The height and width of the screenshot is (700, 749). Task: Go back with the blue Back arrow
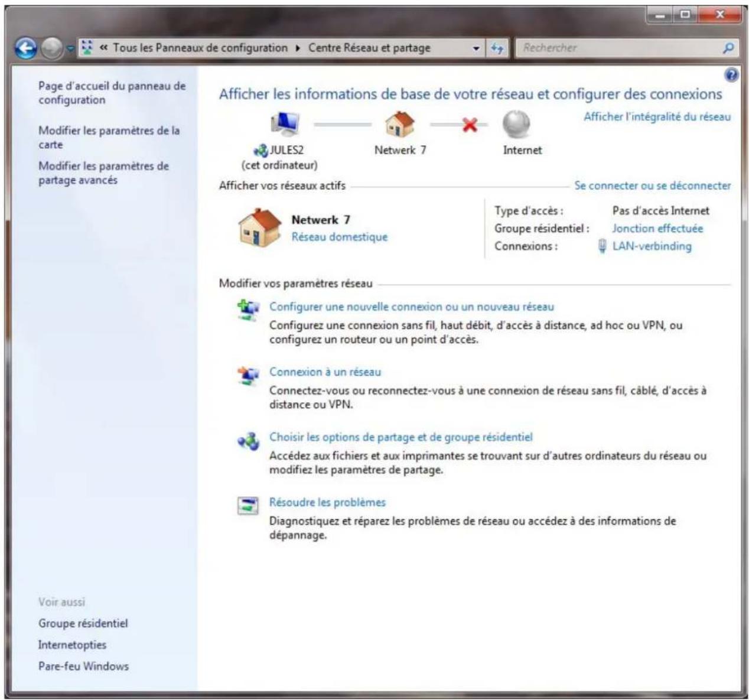tap(25, 48)
